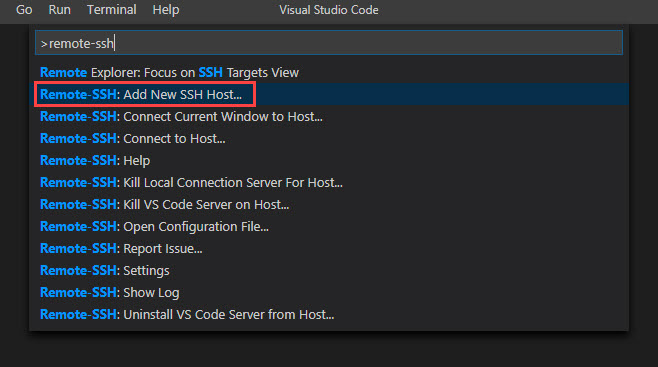This screenshot has height=367, width=658.
Task: Open the Run menu
Action: (59, 10)
